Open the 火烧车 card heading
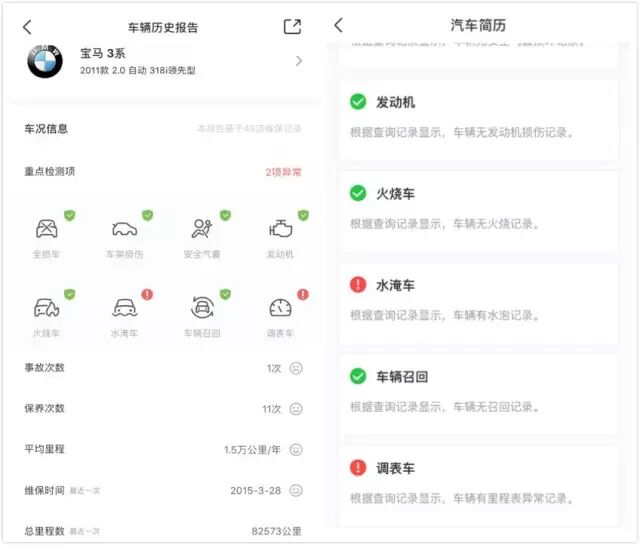The height and width of the screenshot is (545, 640). point(396,194)
